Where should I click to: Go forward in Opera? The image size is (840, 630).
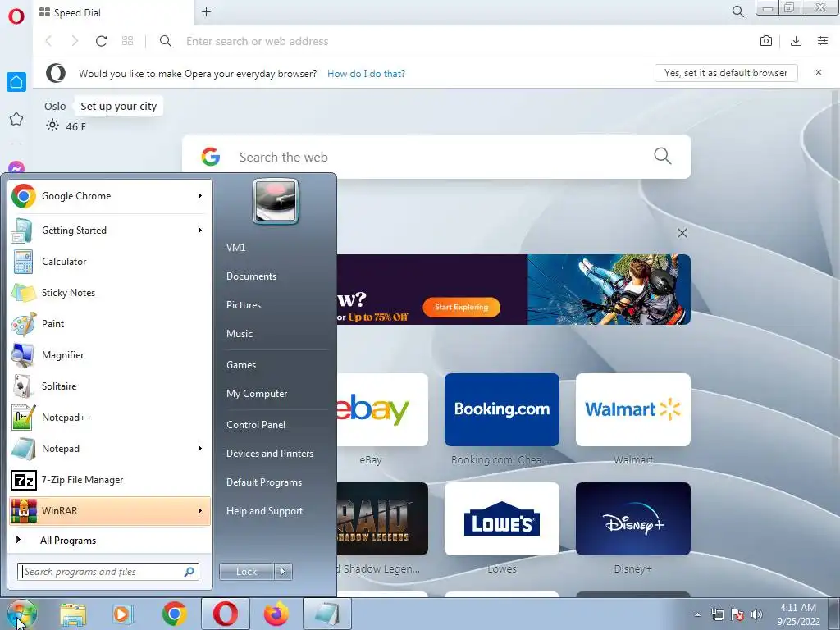point(75,41)
